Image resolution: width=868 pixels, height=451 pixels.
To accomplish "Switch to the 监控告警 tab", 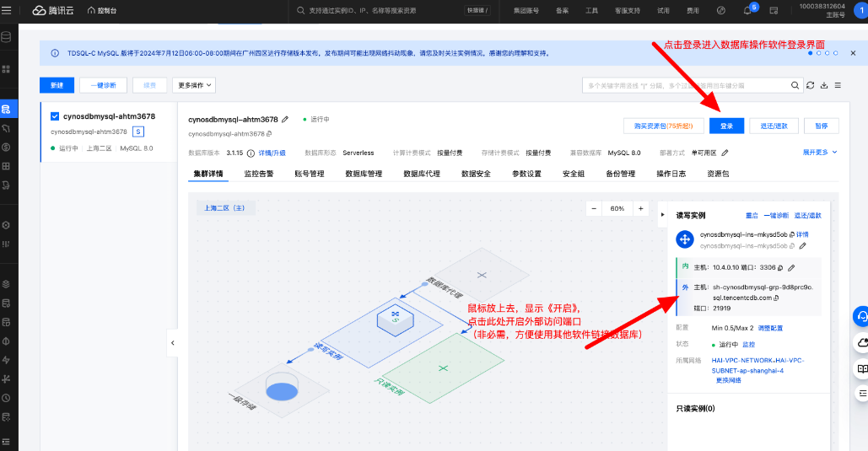I will [x=258, y=174].
